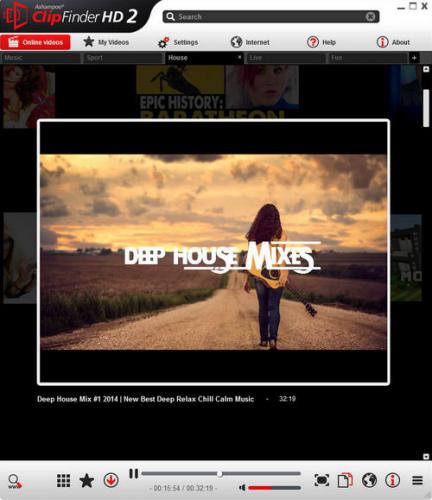Maximize the ClipFinder window

tap(413, 6)
